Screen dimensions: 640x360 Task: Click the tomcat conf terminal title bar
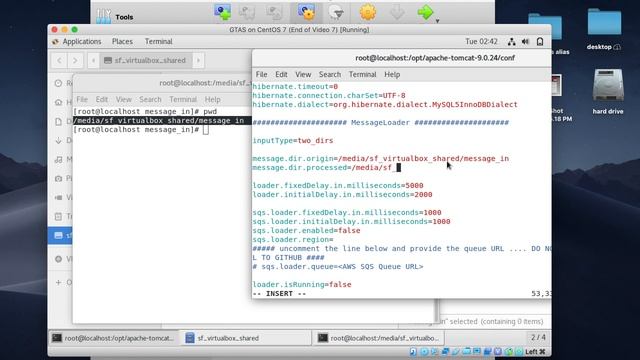[402, 58]
